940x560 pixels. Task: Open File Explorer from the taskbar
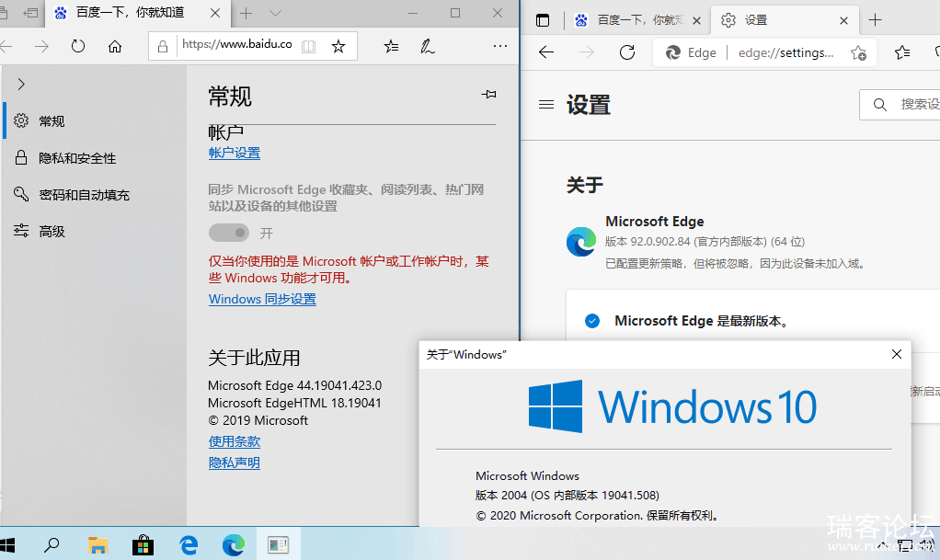97,545
